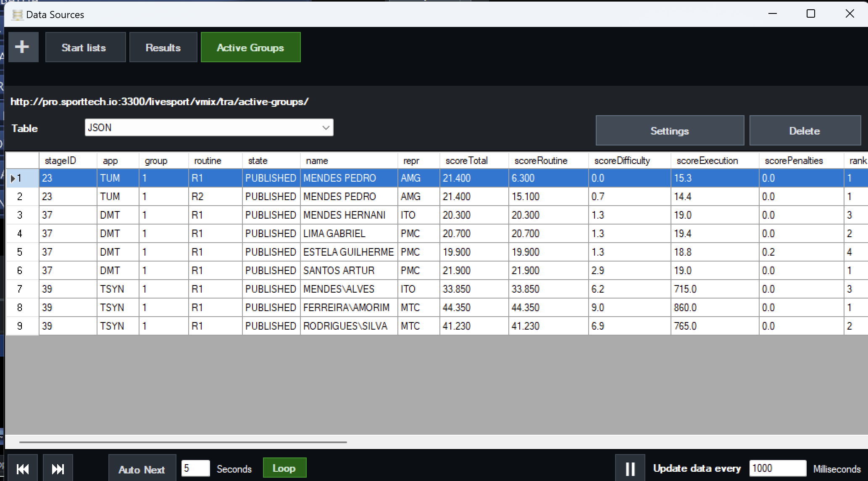Click the horizontal scrollbar under the table
Screen dimensions: 868x481
coord(183,442)
